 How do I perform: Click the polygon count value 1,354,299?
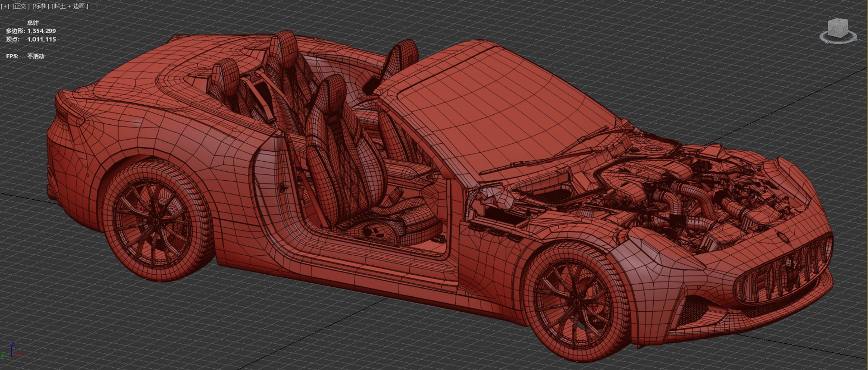point(42,31)
